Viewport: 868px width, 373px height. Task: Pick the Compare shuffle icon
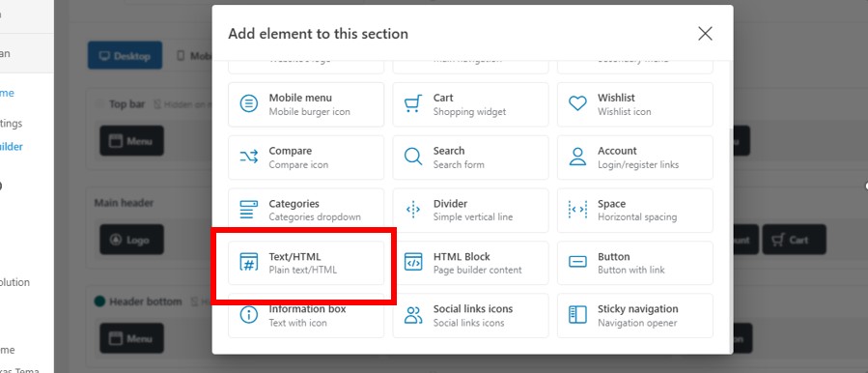pos(248,157)
